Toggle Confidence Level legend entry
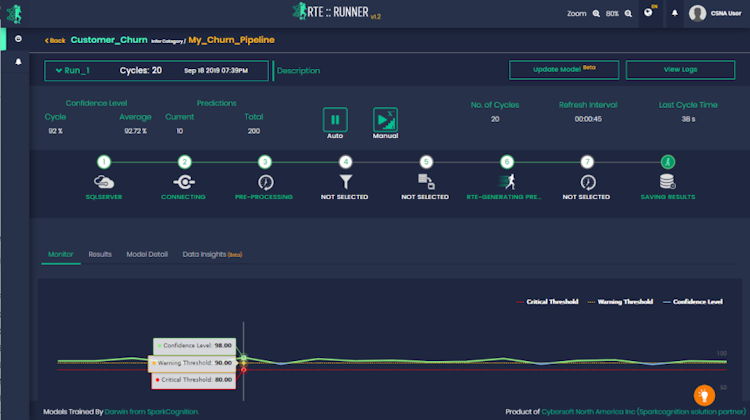 tap(693, 302)
